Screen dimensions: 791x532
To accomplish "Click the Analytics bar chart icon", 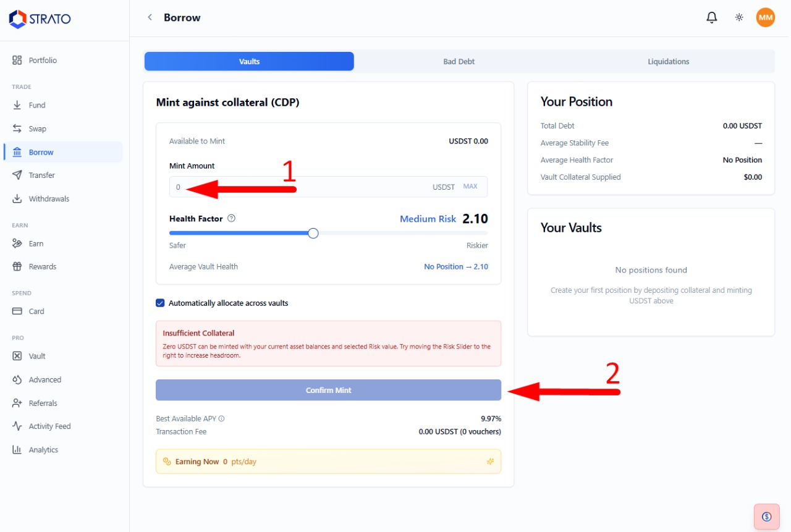I will coord(17,450).
